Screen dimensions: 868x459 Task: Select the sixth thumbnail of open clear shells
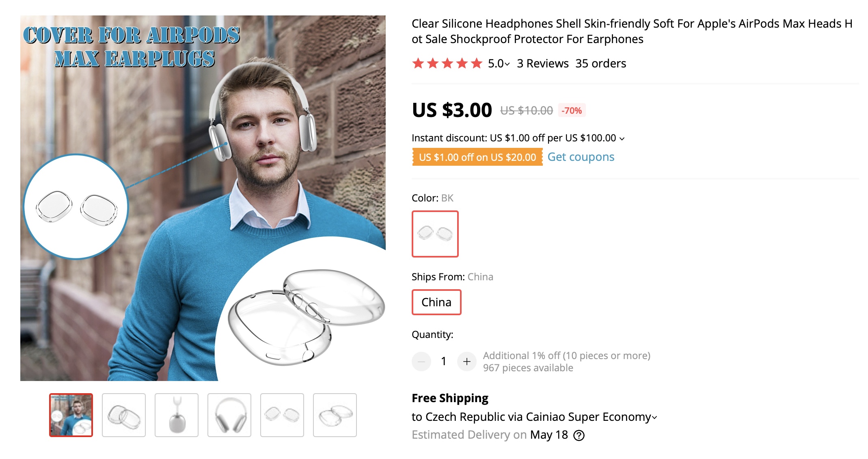tap(335, 415)
